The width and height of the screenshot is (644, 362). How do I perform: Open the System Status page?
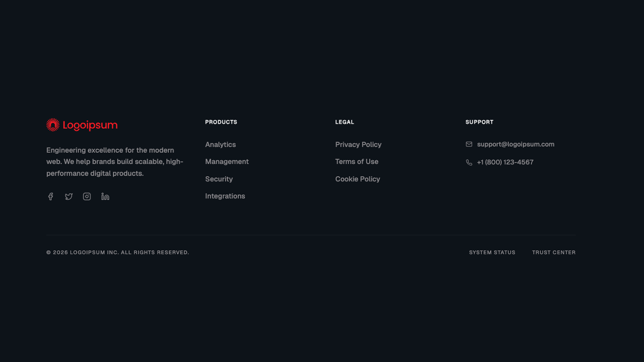tap(492, 252)
